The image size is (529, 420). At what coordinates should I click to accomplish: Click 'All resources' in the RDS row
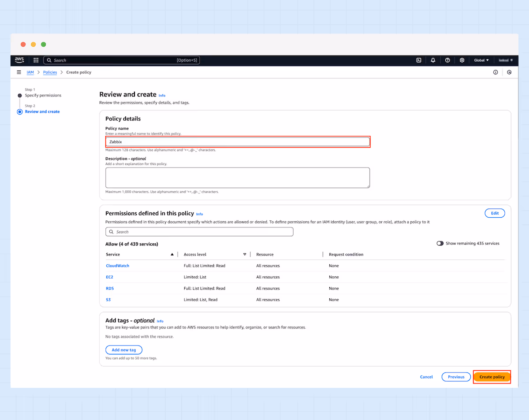click(x=268, y=288)
